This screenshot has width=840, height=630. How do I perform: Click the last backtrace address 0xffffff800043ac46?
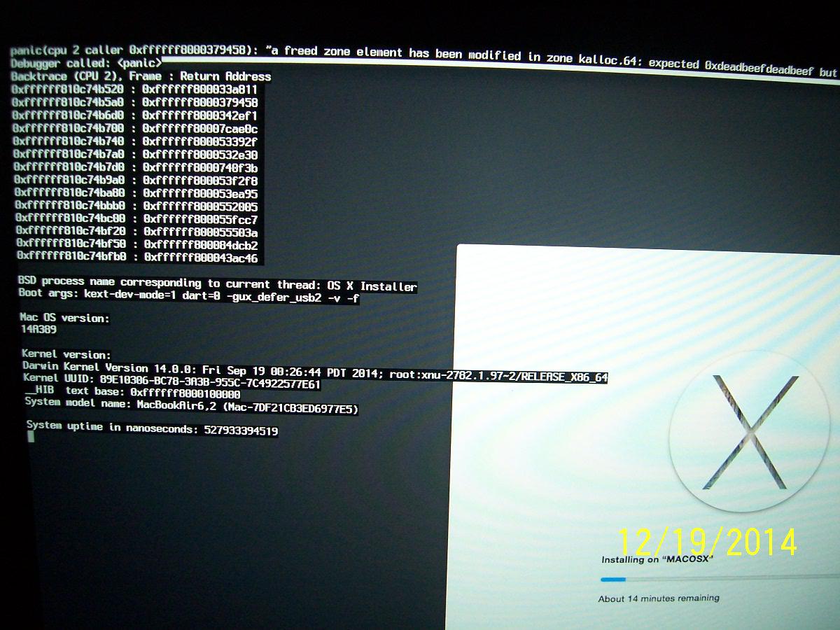201,258
